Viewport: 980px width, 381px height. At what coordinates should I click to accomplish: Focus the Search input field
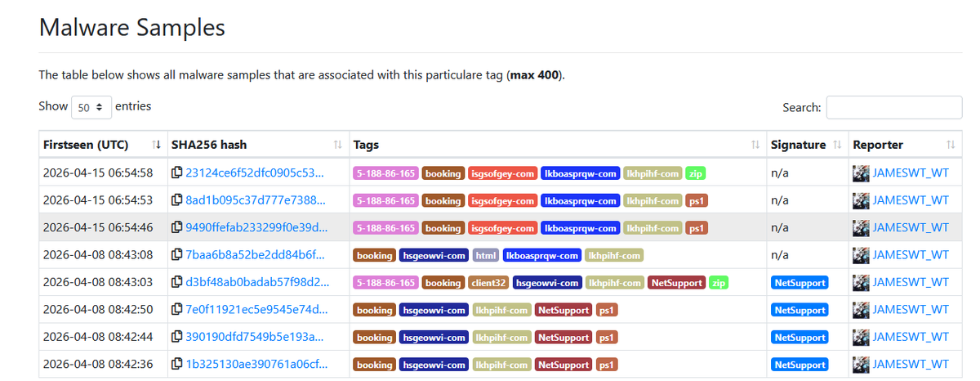pos(894,107)
